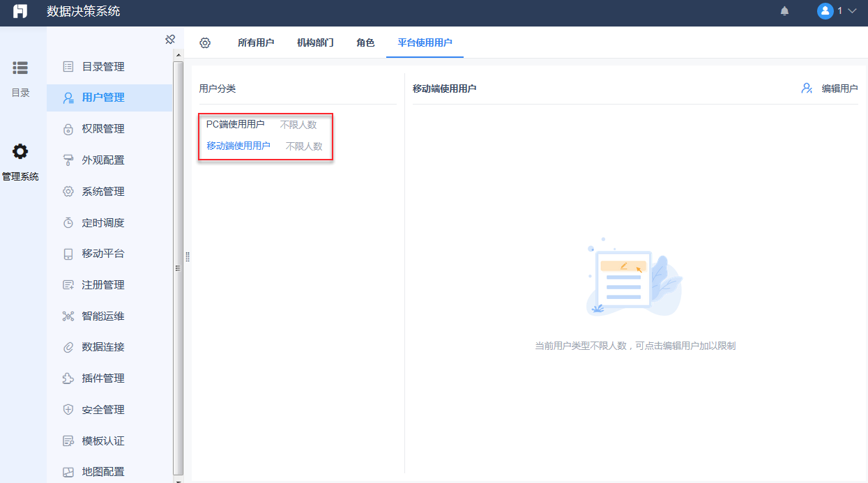
Task: Switch to the 所有用户 tab
Action: click(x=256, y=43)
